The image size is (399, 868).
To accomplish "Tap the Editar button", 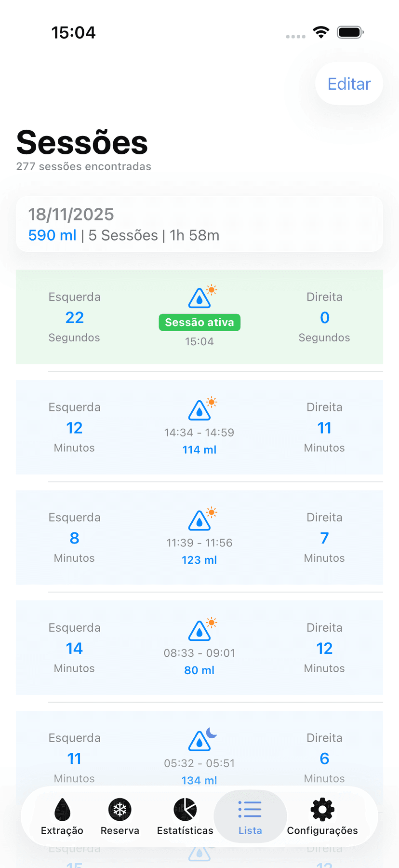I will coord(349,84).
